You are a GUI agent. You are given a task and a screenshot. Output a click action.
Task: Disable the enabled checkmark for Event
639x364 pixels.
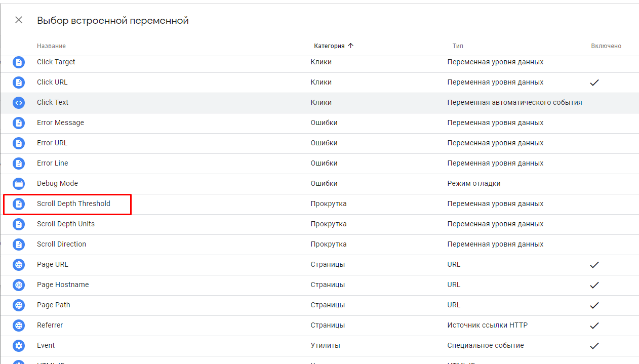coord(594,346)
